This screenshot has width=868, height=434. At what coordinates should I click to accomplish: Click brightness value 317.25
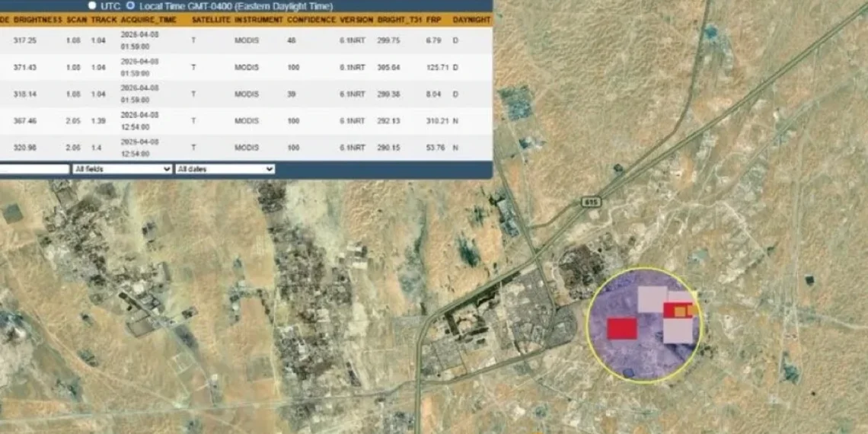(x=25, y=40)
